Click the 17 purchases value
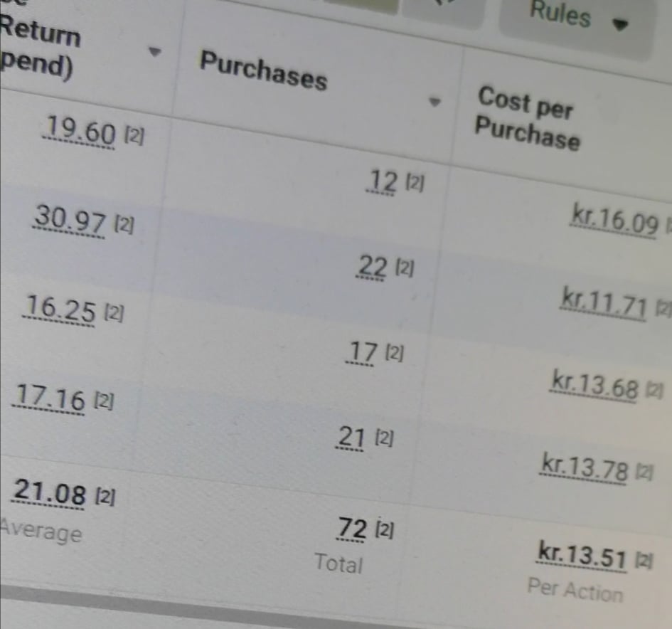The image size is (672, 629). click(361, 352)
